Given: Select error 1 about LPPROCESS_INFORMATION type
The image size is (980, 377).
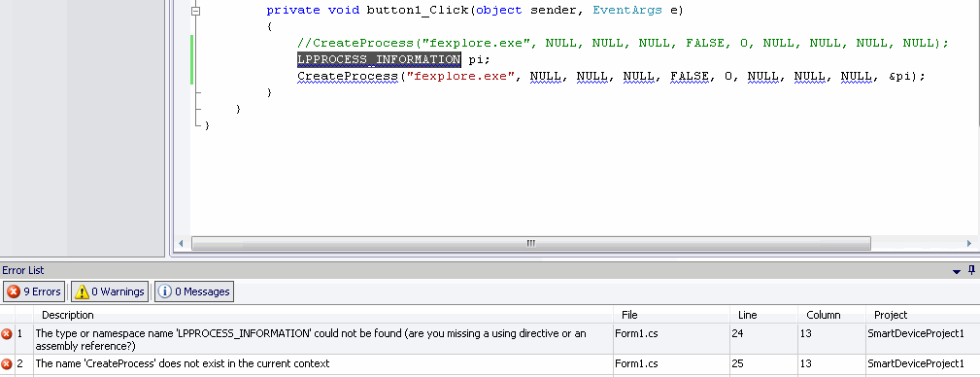Looking at the screenshot, I should (490, 339).
